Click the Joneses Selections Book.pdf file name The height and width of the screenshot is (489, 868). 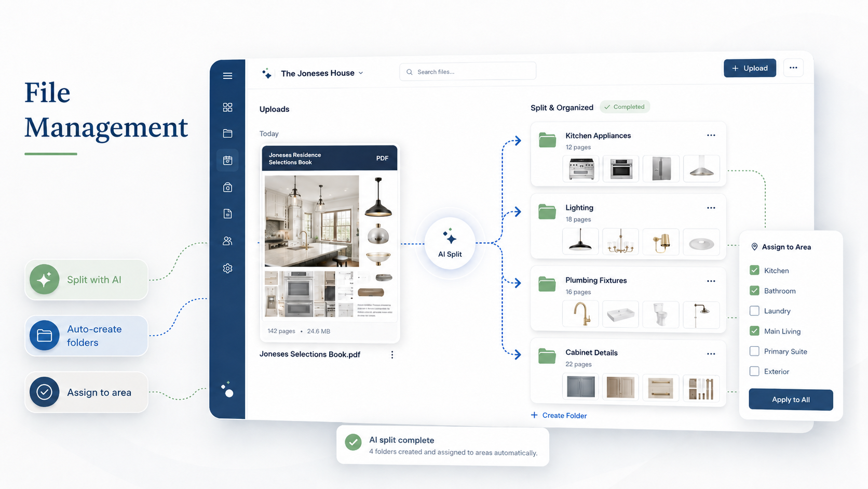pos(310,354)
